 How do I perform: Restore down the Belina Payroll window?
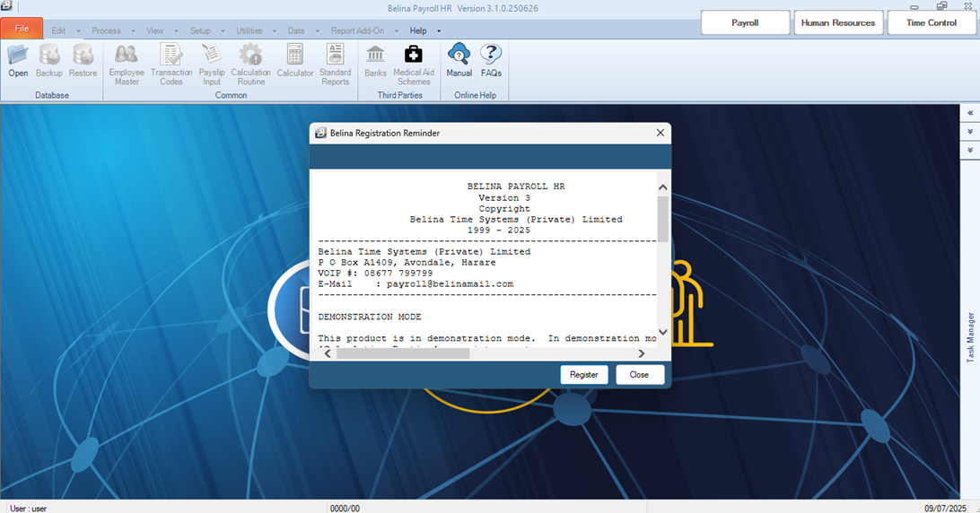[941, 6]
